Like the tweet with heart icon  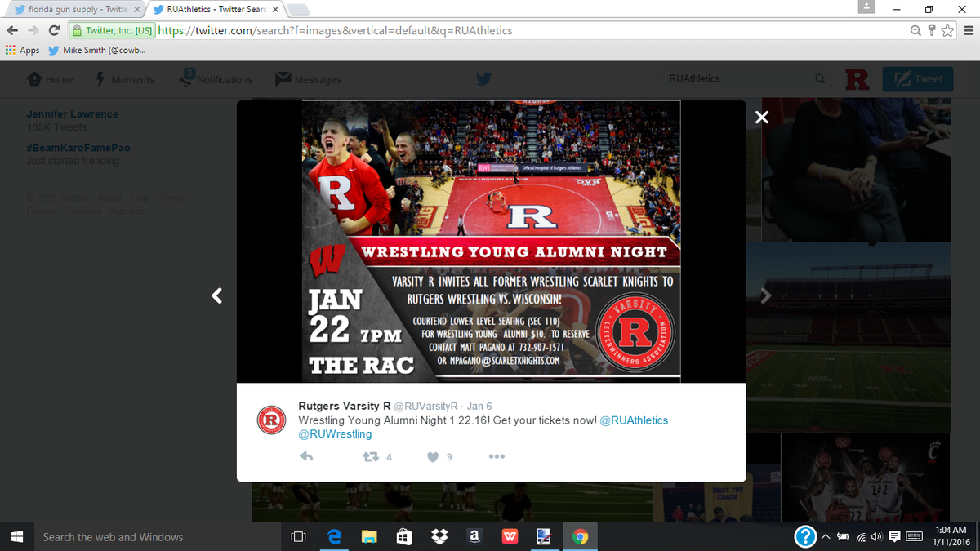point(433,457)
